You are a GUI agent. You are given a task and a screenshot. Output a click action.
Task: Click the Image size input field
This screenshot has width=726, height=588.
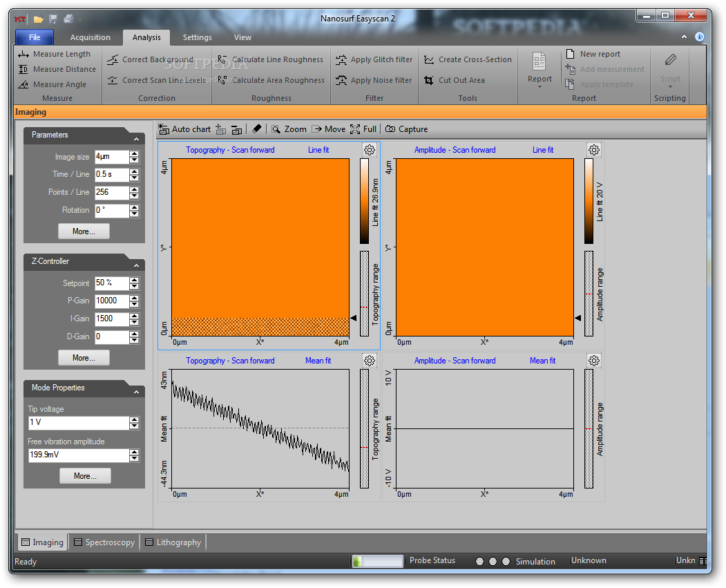[112, 157]
